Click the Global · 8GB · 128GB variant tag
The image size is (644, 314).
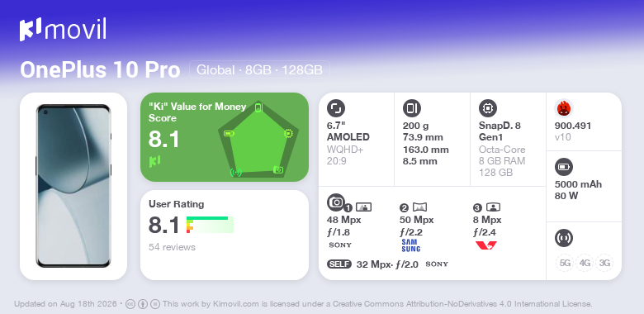pyautogui.click(x=259, y=70)
